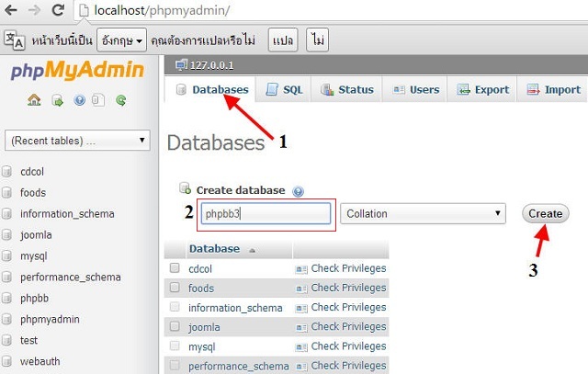Screen dimensions: 588x374
Task: Open the blue help documentation icon in sidebar
Action: (x=80, y=100)
